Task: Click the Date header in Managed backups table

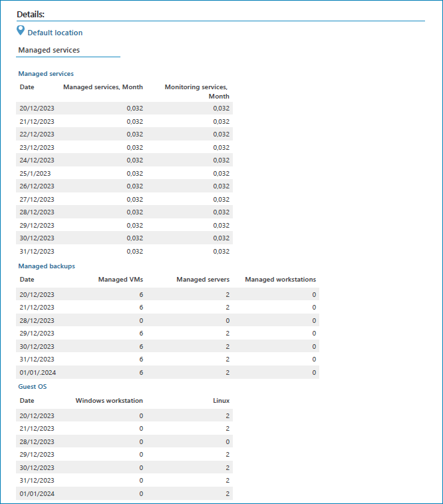Action: point(27,280)
